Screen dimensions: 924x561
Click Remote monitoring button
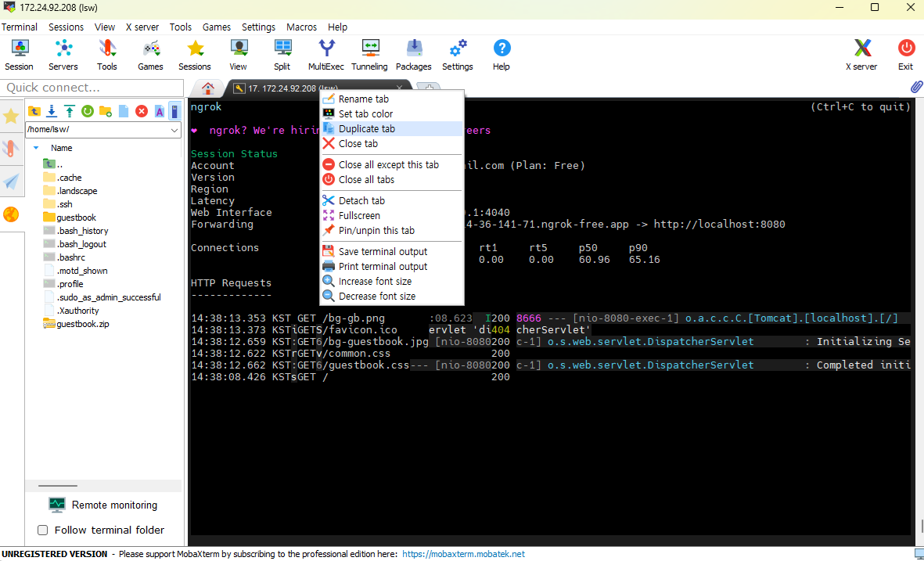tap(103, 505)
